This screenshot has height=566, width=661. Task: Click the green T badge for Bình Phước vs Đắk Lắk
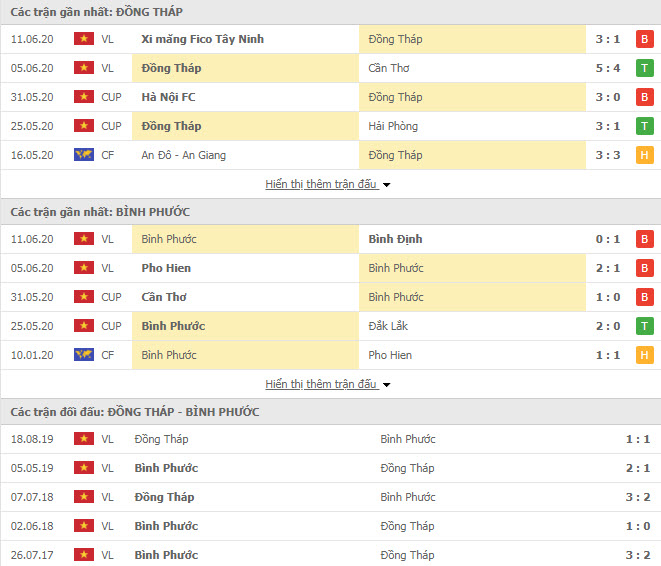point(644,326)
